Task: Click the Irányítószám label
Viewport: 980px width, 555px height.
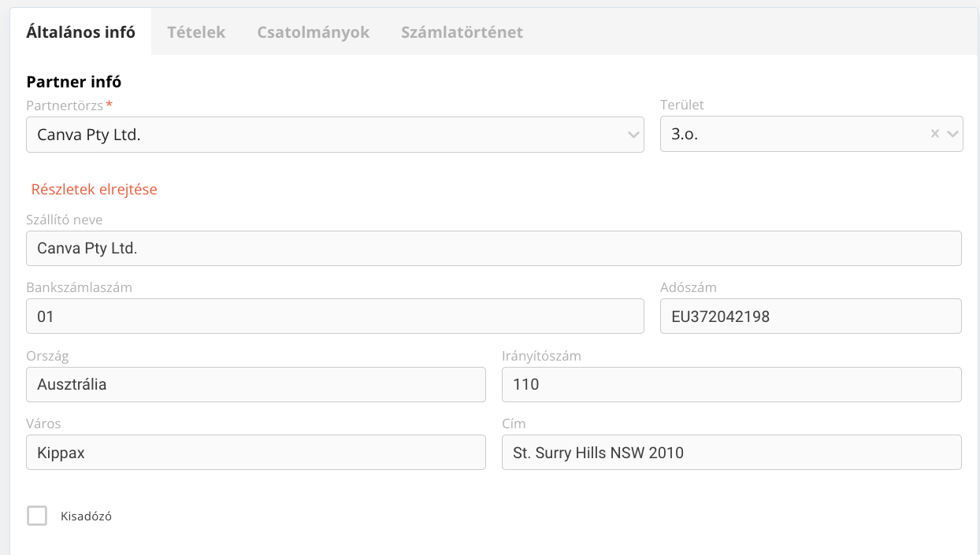Action: click(x=542, y=356)
